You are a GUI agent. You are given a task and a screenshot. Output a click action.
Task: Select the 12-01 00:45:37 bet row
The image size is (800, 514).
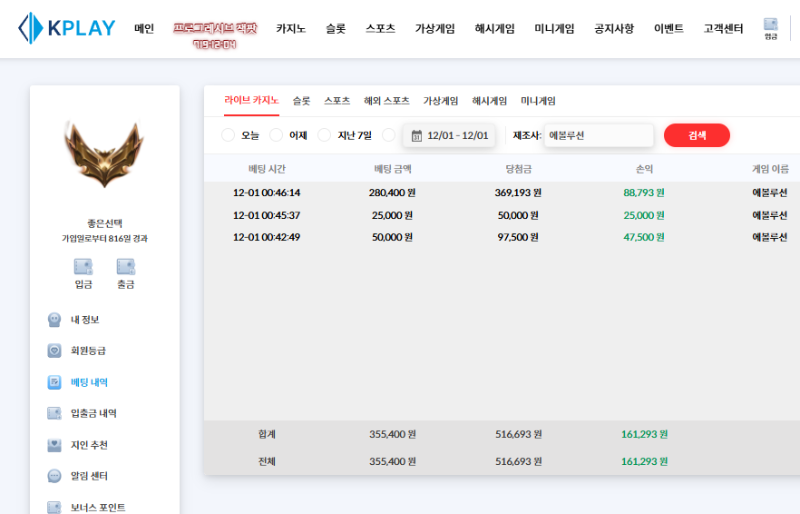[x=502, y=215]
